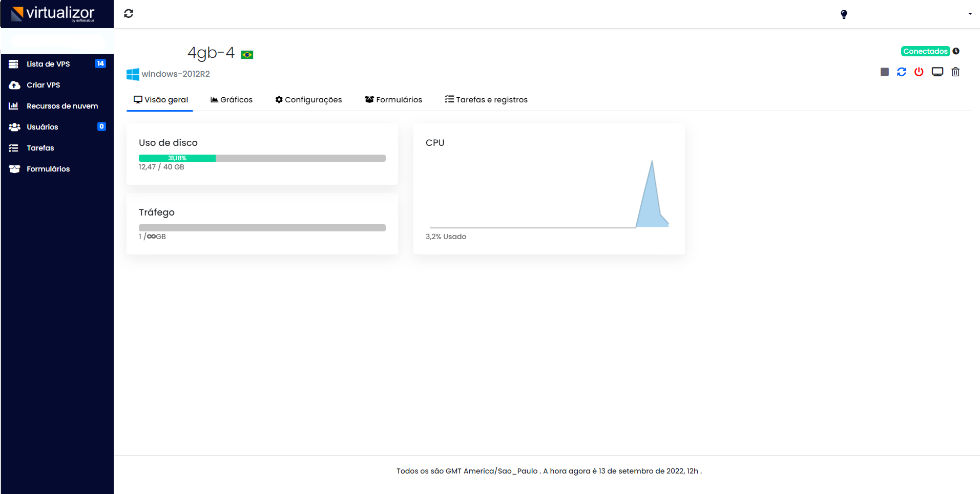Open Criar VPS from the sidebar
This screenshot has height=494, width=980.
44,85
